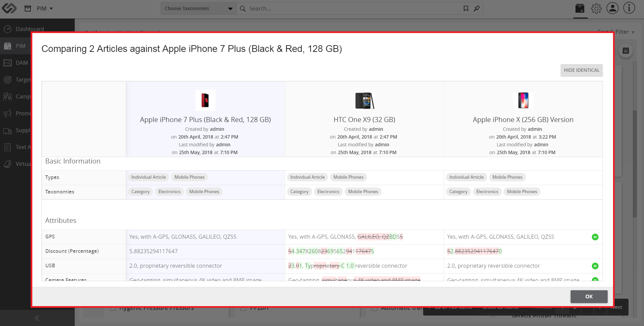Click the HTC One X9 (32 GB) title
Screen dimensions: 644x326
point(364,120)
